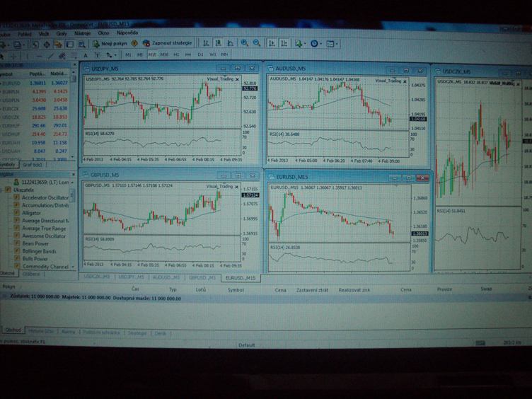
Task: Open the arrows objects dropdown
Action: [111, 55]
